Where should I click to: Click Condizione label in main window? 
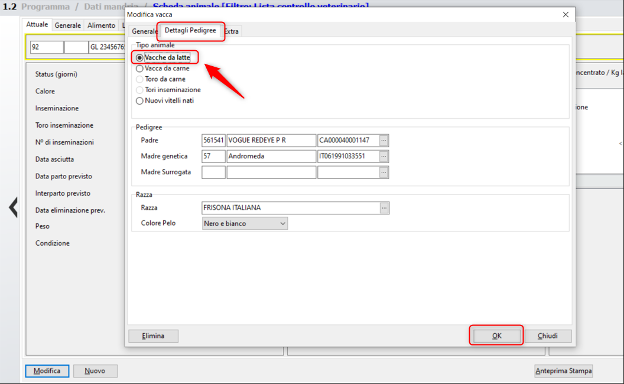(52, 243)
